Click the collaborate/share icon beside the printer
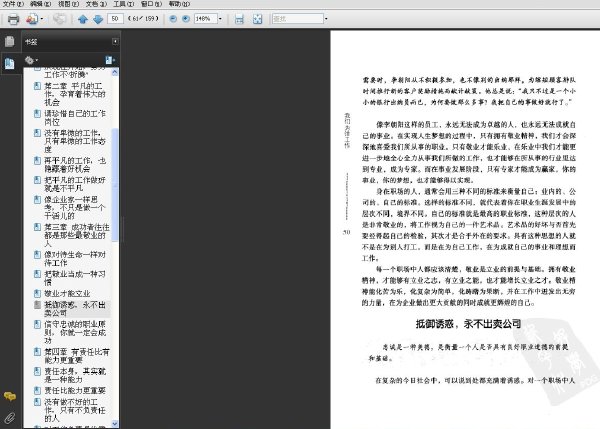This screenshot has height=429, width=600. point(32,19)
